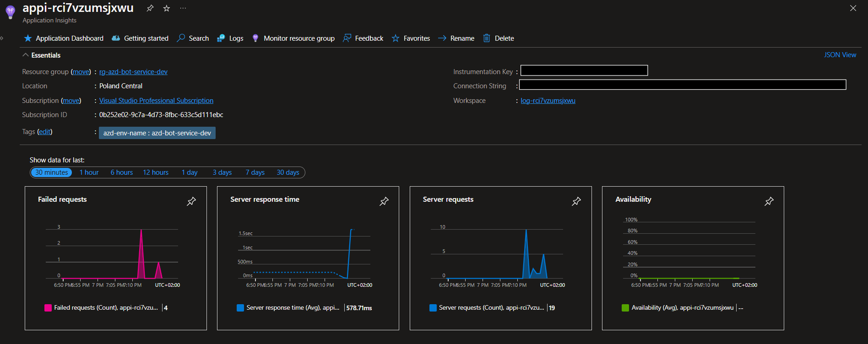The image size is (868, 344).
Task: Open the more options ellipsis beside the title
Action: point(183,8)
